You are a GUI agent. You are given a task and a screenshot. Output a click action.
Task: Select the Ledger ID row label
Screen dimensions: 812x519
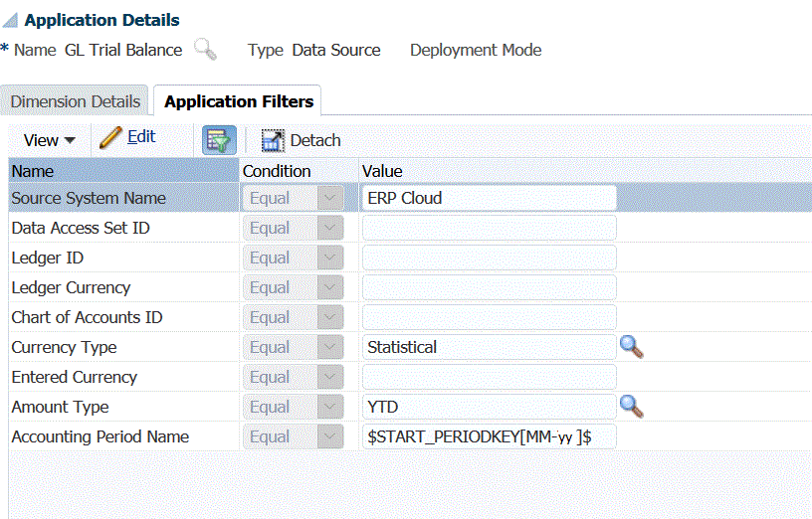47,258
